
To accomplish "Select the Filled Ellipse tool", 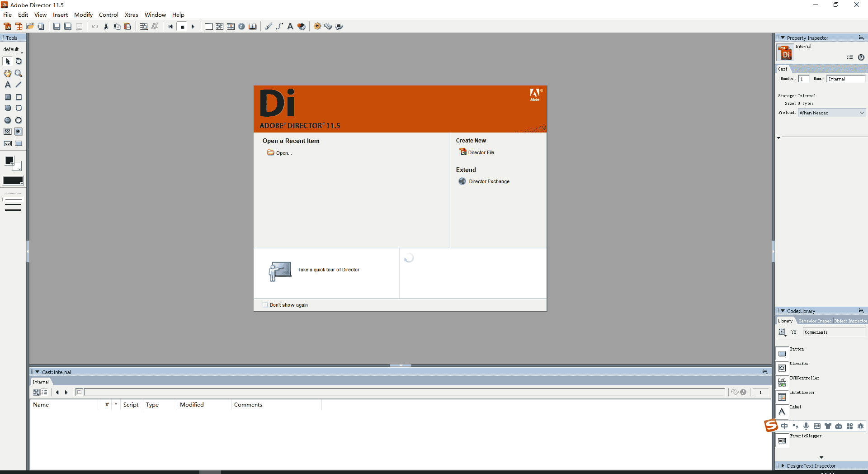I will [8, 120].
